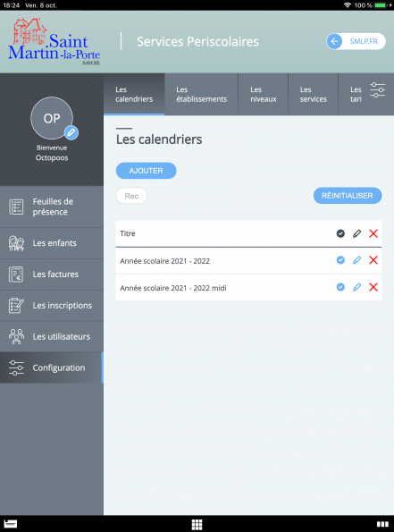Click the clipboard icon beside Les inscriptions

(x=16, y=306)
